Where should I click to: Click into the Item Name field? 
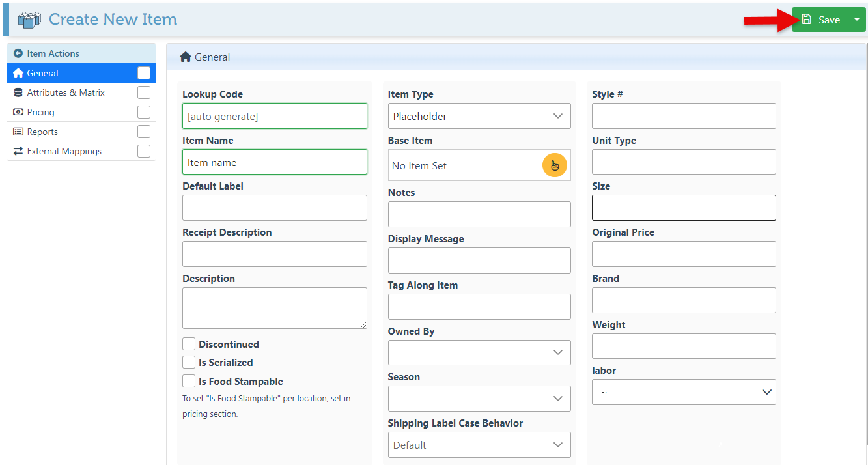(x=274, y=162)
